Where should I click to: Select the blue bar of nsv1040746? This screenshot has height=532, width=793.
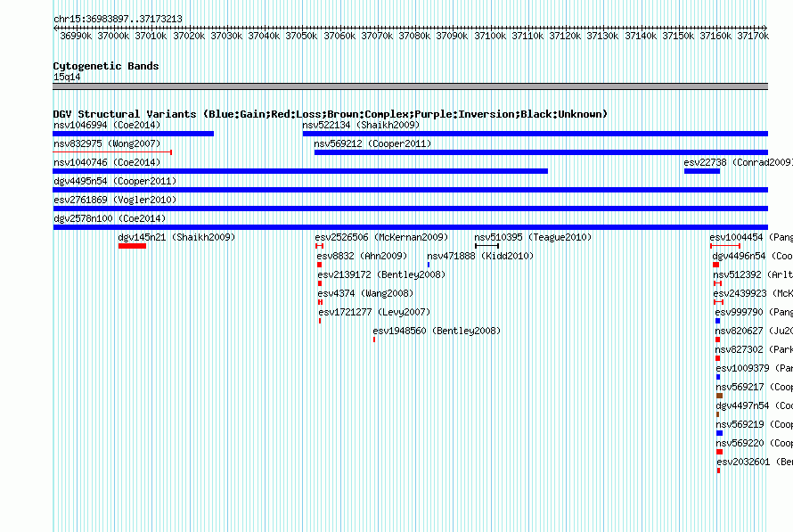click(x=300, y=171)
